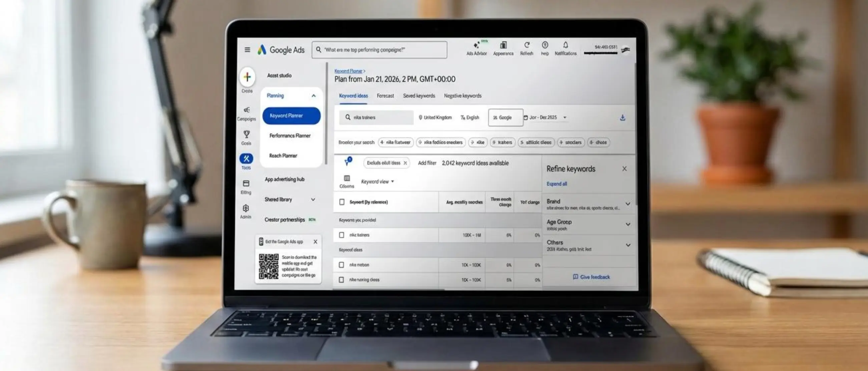This screenshot has height=371, width=868.
Task: Click the English language setting
Action: pyautogui.click(x=470, y=117)
